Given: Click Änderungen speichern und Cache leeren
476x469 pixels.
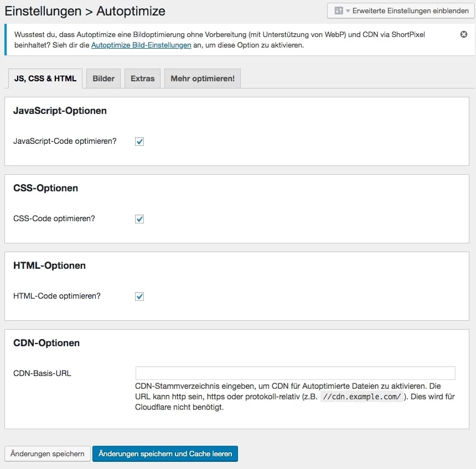Looking at the screenshot, I should (165, 454).
